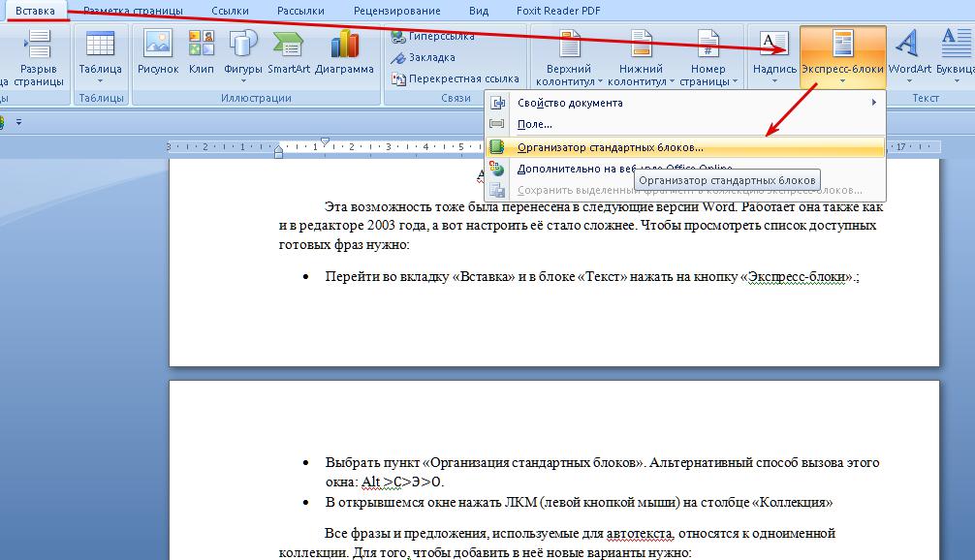Open the SmartArt graphic tool
Screen dimensions: 975x560
(289, 52)
